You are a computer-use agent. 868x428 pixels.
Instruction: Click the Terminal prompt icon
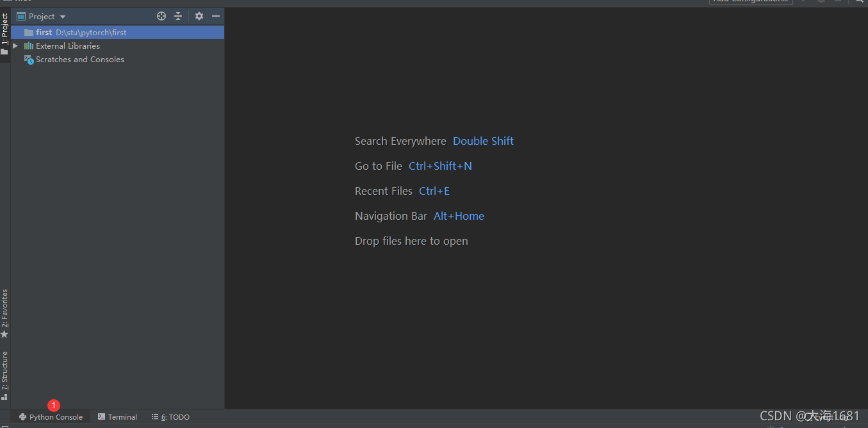pyautogui.click(x=101, y=417)
